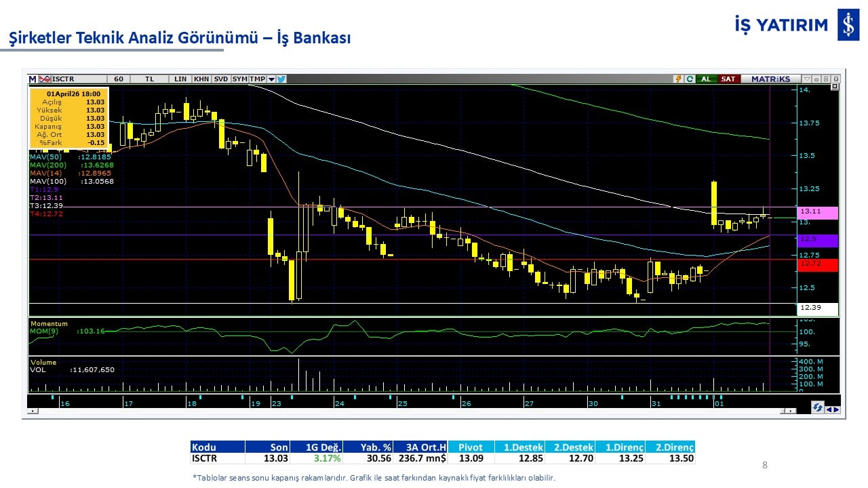Select the SYM toolbar item

(240, 79)
